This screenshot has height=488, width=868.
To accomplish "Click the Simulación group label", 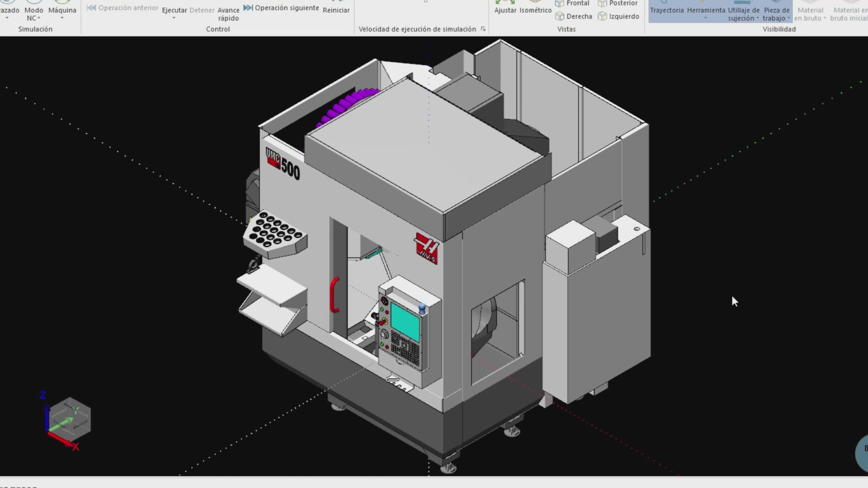I will 35,29.
